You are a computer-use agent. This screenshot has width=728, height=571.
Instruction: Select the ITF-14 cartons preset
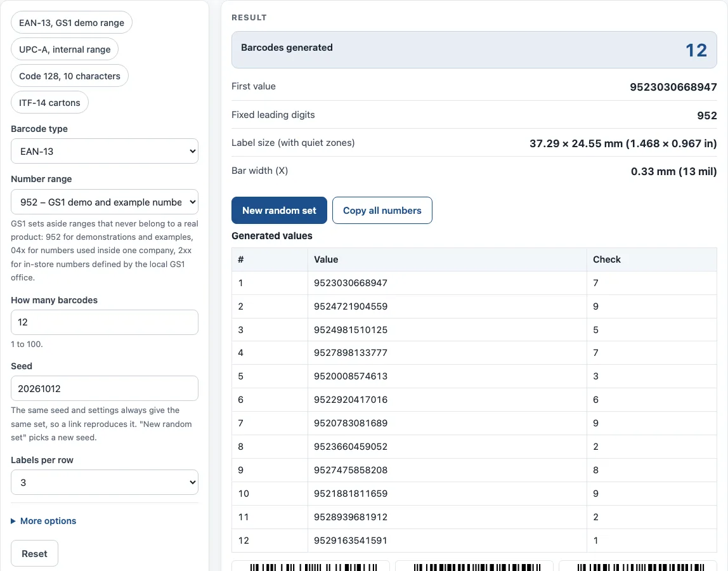(49, 103)
